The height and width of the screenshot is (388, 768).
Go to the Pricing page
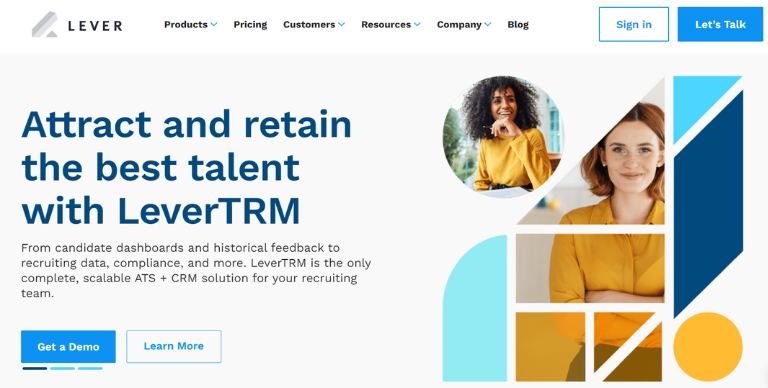click(250, 24)
